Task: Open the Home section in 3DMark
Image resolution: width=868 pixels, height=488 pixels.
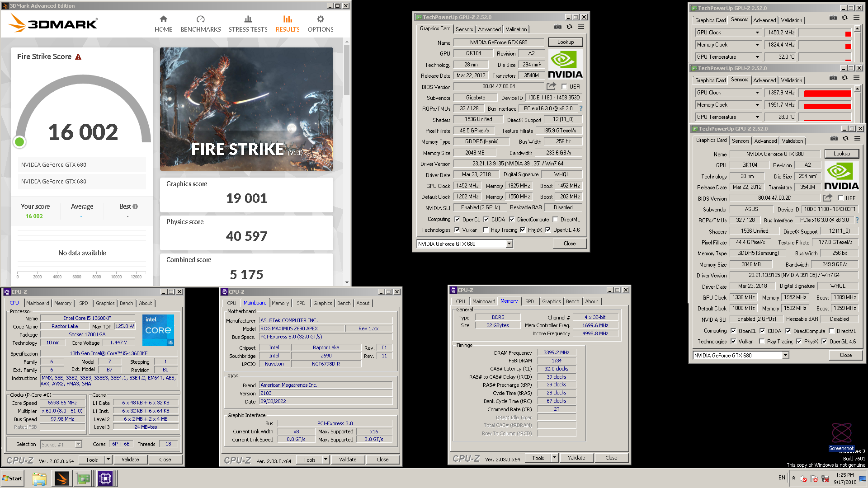Action: coord(163,24)
